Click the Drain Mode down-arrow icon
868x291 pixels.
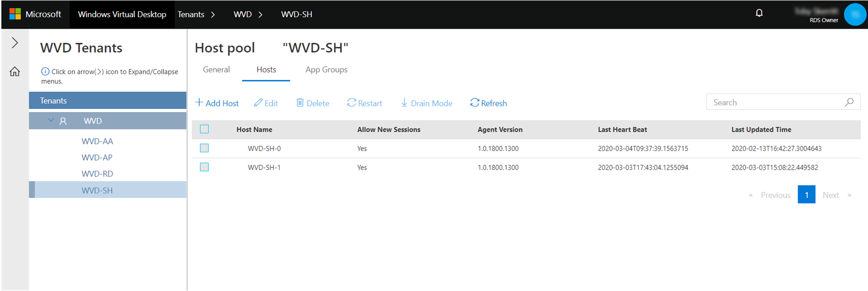[x=404, y=102]
